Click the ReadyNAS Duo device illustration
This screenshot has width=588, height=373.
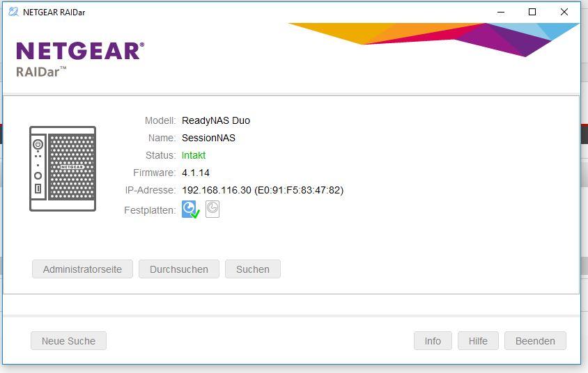63,168
